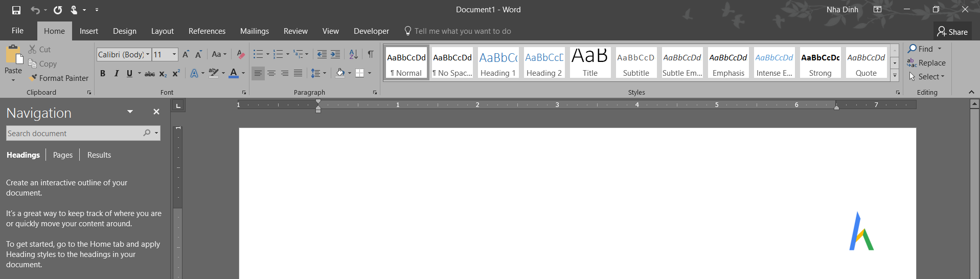The height and width of the screenshot is (279, 980).
Task: Click the Tell me what you want to do box
Action: (x=458, y=31)
